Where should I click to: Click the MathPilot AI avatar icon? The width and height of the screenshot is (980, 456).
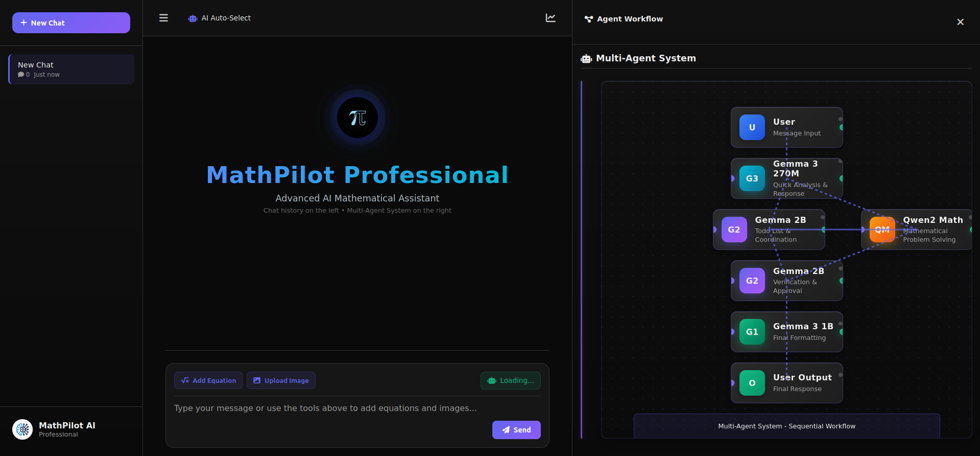click(x=22, y=429)
